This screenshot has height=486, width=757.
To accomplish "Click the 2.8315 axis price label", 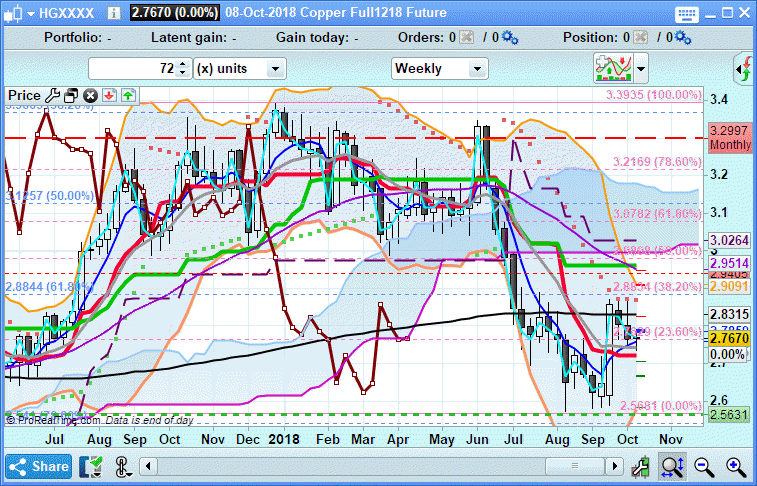I will click(x=729, y=314).
